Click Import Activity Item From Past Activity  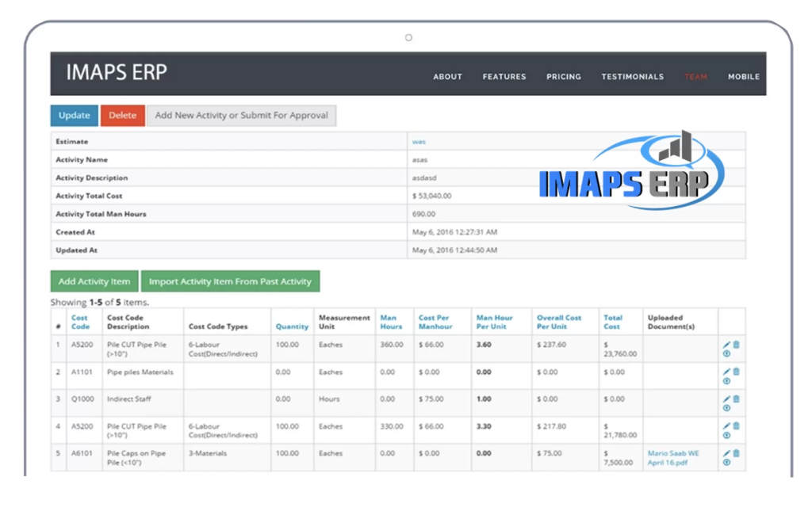click(230, 280)
